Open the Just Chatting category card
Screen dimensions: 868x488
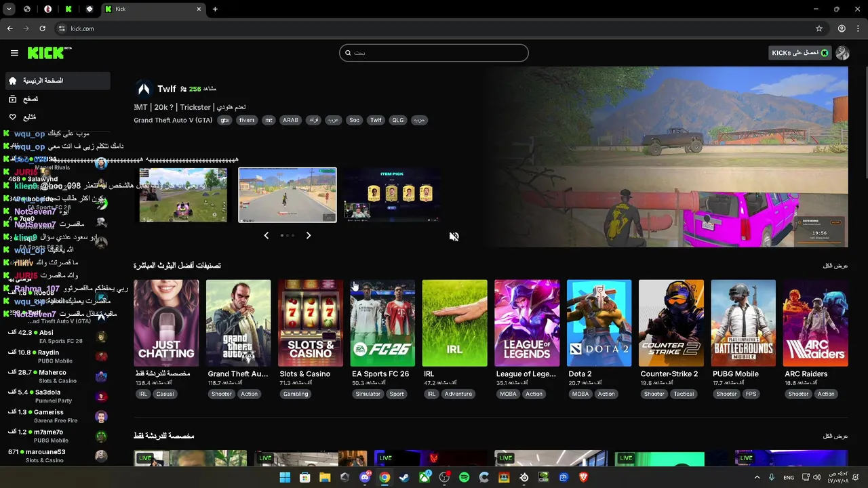[166, 323]
